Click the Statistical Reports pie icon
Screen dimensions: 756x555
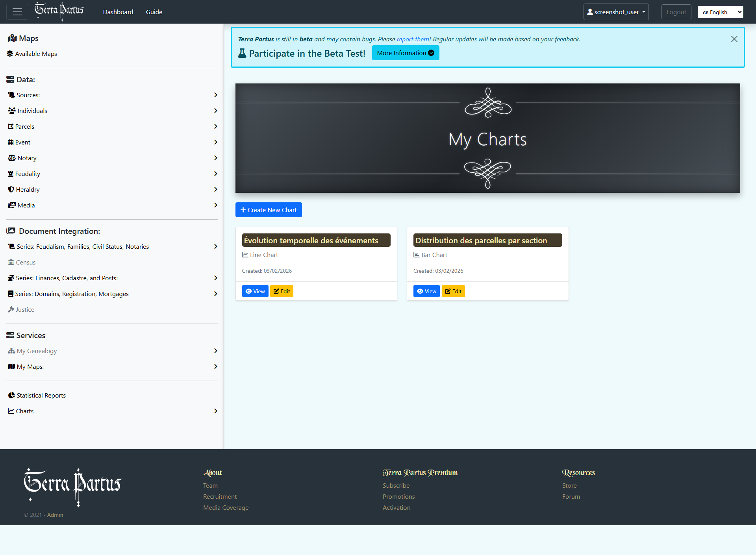pyautogui.click(x=11, y=395)
